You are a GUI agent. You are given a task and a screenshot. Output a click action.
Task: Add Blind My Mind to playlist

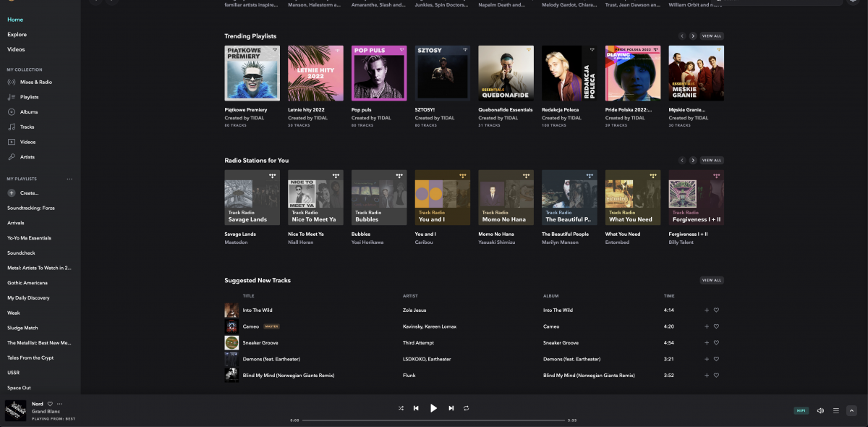[x=707, y=376]
